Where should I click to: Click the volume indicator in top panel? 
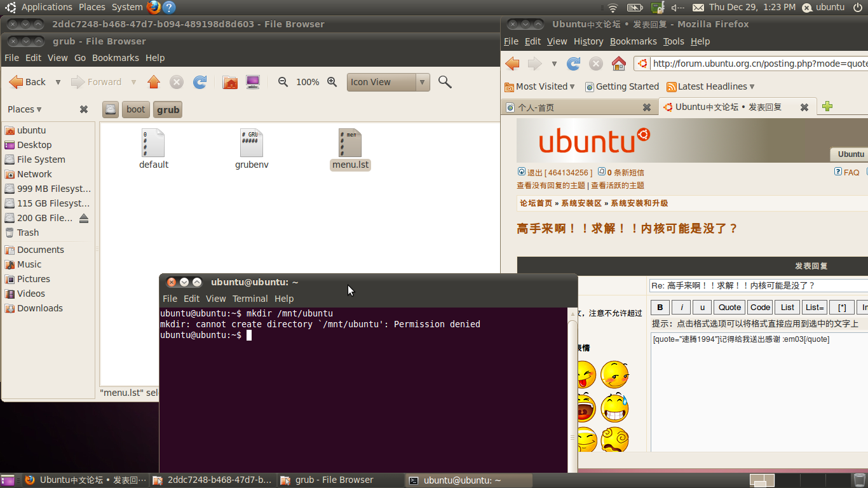click(x=677, y=8)
